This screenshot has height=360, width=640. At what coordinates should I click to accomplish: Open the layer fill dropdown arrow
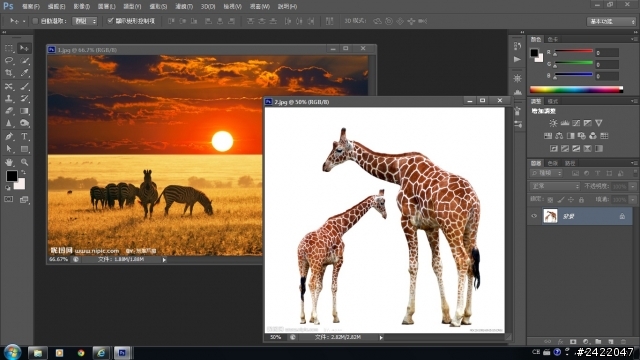click(633, 200)
